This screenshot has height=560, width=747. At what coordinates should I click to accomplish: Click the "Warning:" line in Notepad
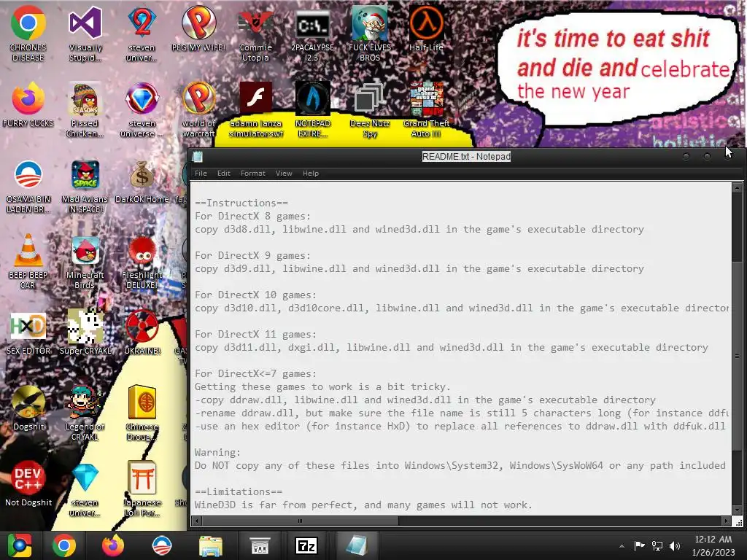tap(217, 452)
